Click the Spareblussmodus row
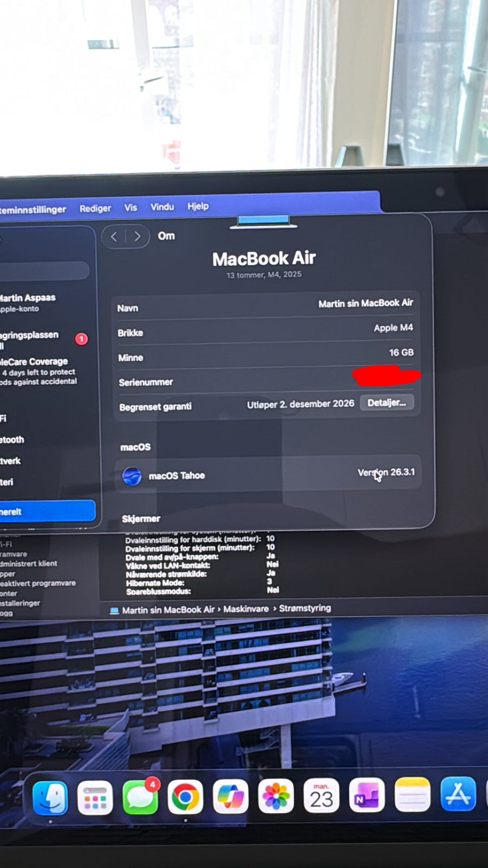This screenshot has width=488, height=868. pos(203,591)
